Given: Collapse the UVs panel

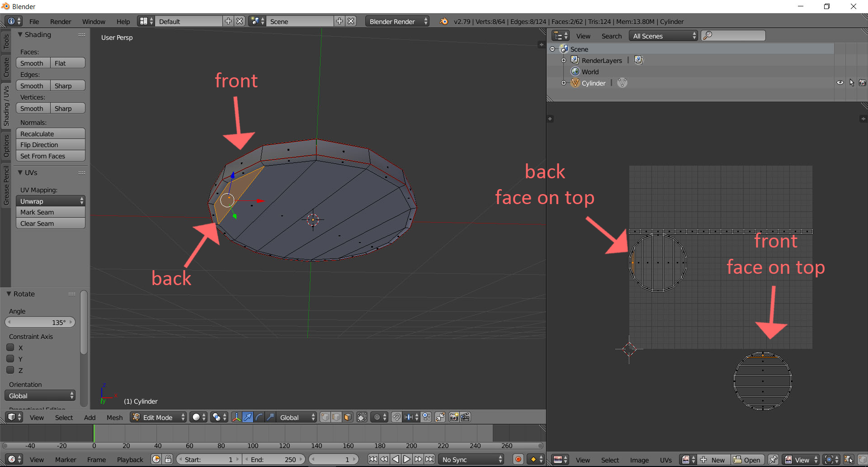Looking at the screenshot, I should (20, 172).
